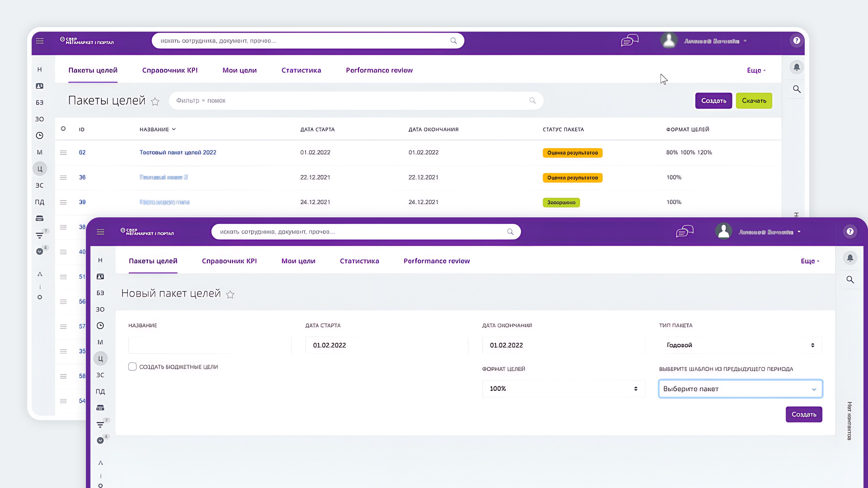This screenshot has height=488, width=868.
Task: Switch to Справочник KPI tab in the upper window
Action: coord(170,70)
